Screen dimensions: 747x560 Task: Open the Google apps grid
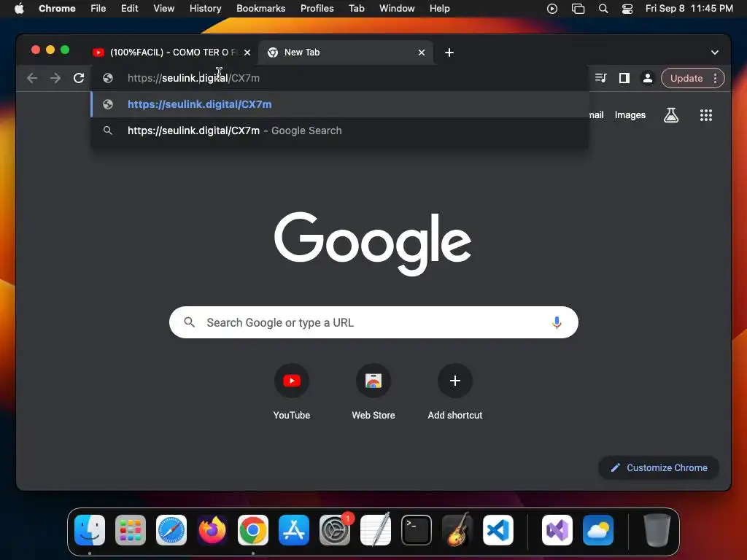point(706,114)
